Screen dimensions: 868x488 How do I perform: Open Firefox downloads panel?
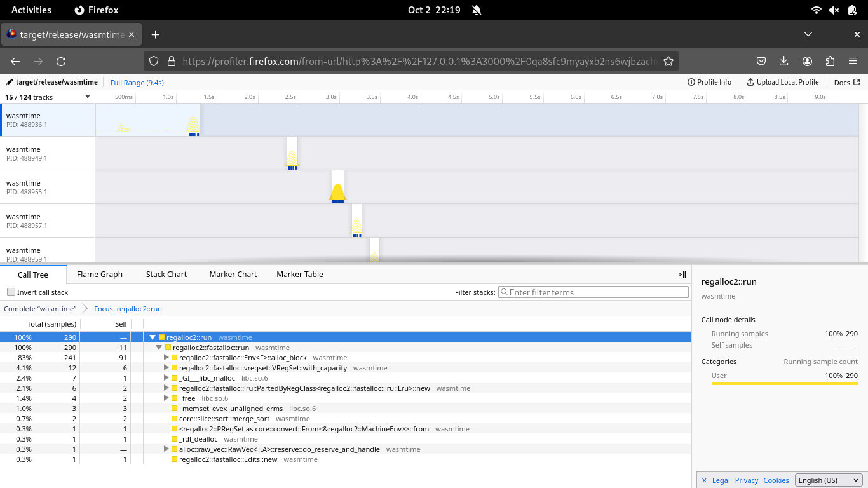click(784, 61)
